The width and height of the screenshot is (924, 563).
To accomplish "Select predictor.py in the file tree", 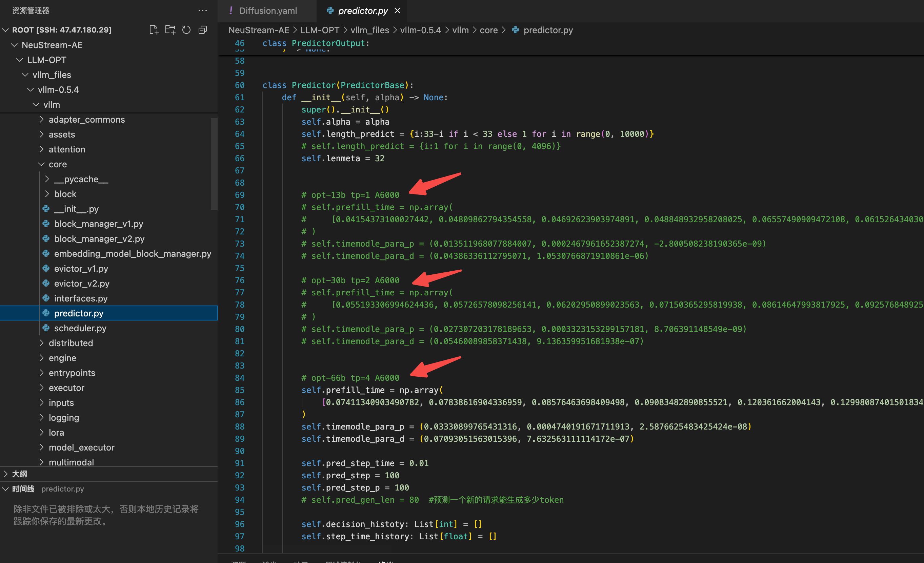I will [x=109, y=313].
